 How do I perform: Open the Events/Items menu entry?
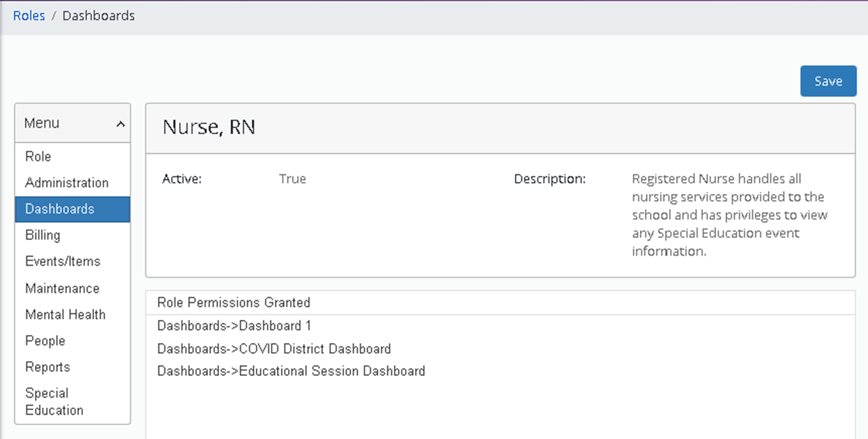pyautogui.click(x=62, y=262)
